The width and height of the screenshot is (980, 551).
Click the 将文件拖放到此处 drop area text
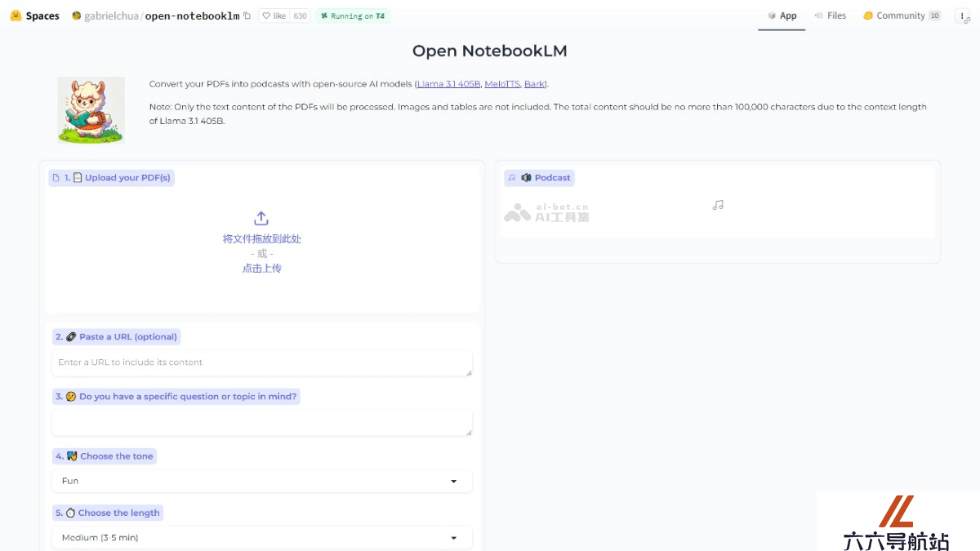coord(261,239)
